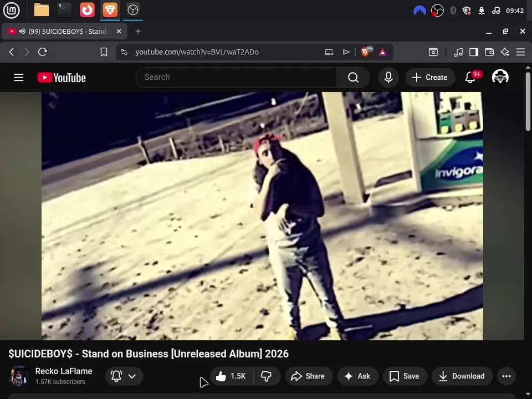Click the Bluetooth tray icon
Image resolution: width=532 pixels, height=399 pixels.
[453, 11]
